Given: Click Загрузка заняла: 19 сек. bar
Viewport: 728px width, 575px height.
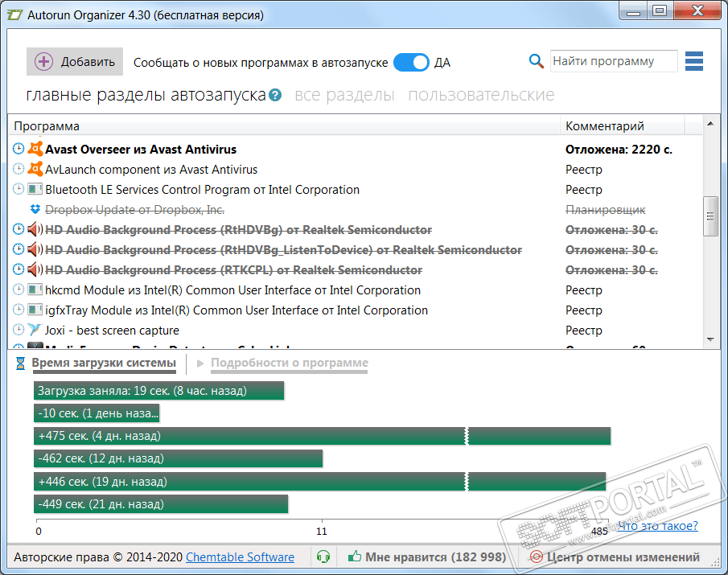Looking at the screenshot, I should (158, 391).
